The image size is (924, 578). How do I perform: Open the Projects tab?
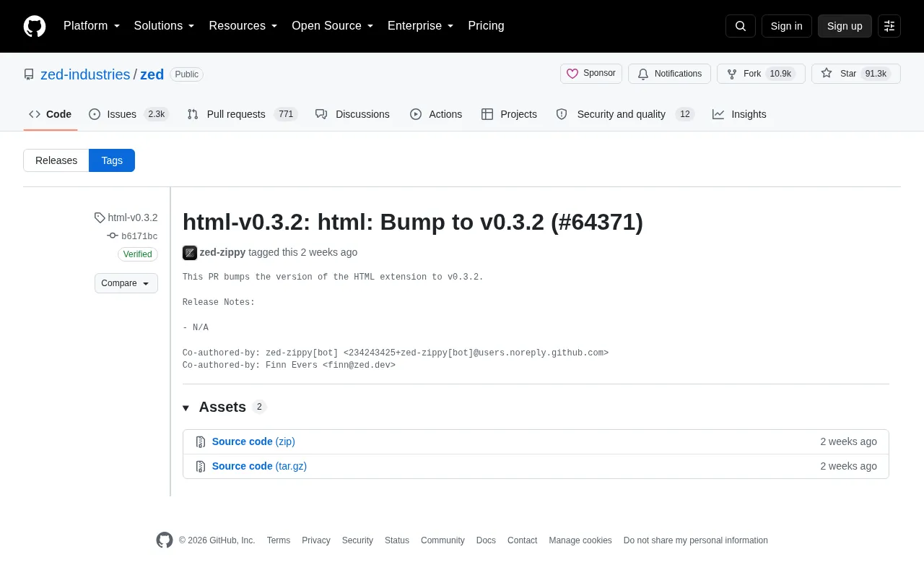pos(509,114)
